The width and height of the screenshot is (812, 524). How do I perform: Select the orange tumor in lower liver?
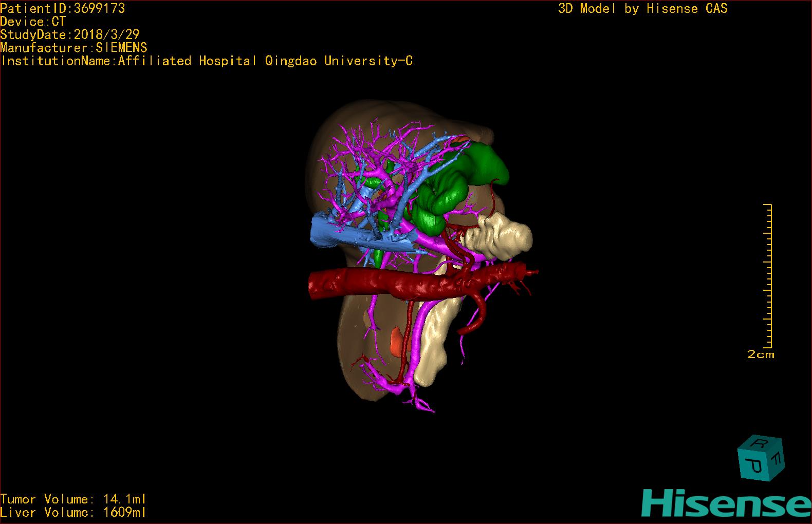(396, 341)
